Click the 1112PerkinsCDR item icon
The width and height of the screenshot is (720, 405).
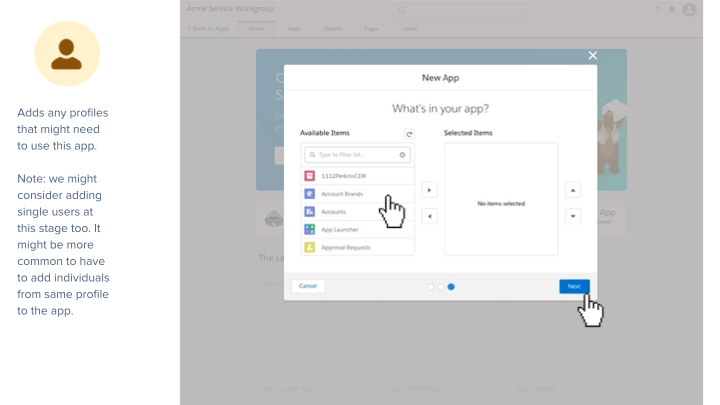tap(310, 176)
